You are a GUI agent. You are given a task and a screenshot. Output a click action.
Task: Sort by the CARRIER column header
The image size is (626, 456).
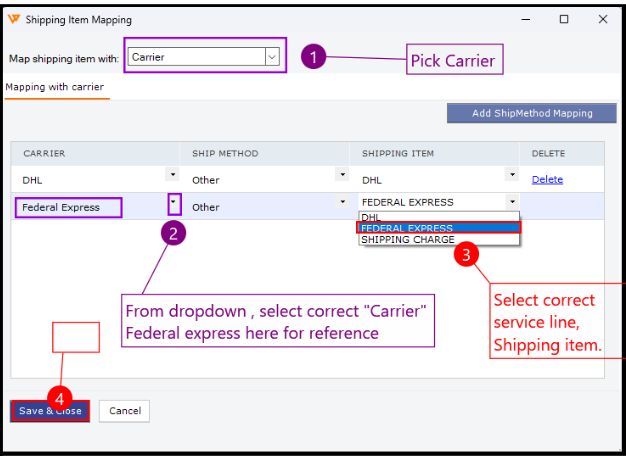(x=44, y=153)
